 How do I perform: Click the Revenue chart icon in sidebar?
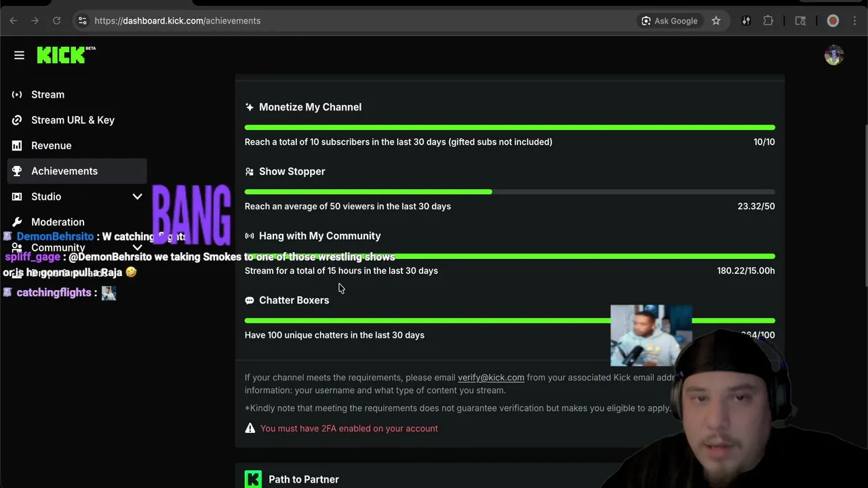(x=17, y=146)
